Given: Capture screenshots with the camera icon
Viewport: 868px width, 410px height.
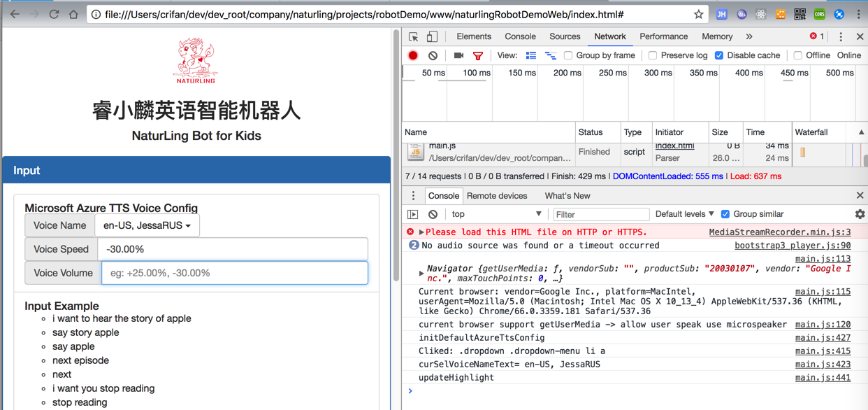Looking at the screenshot, I should [x=458, y=55].
